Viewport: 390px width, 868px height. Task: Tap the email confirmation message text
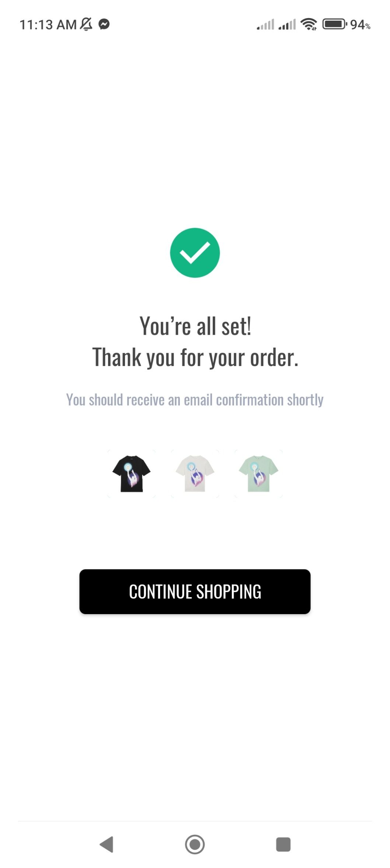point(195,400)
